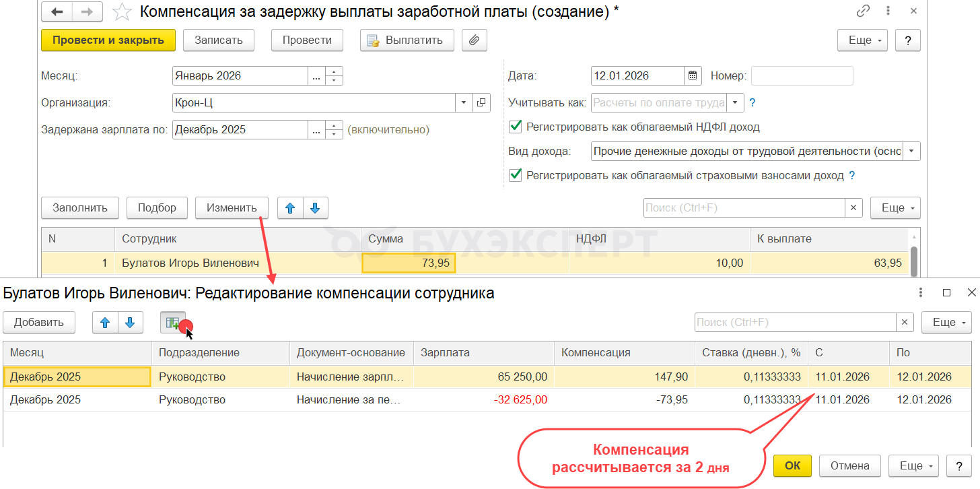Confirm the dialog with OK
This screenshot has width=980, height=489.
(793, 465)
